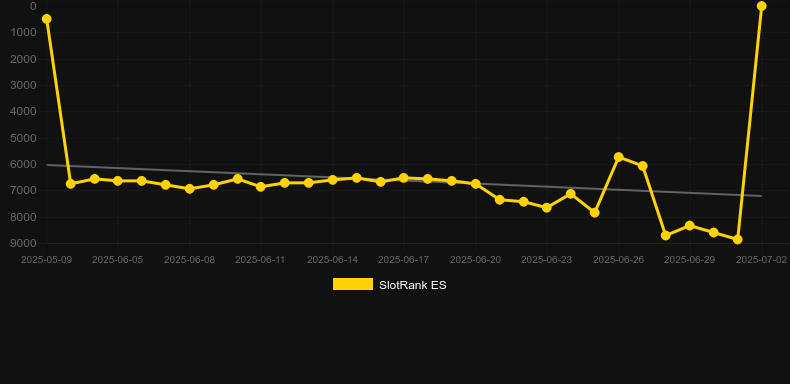
Task: Click the y-axis value 6000
Action: tap(23, 164)
